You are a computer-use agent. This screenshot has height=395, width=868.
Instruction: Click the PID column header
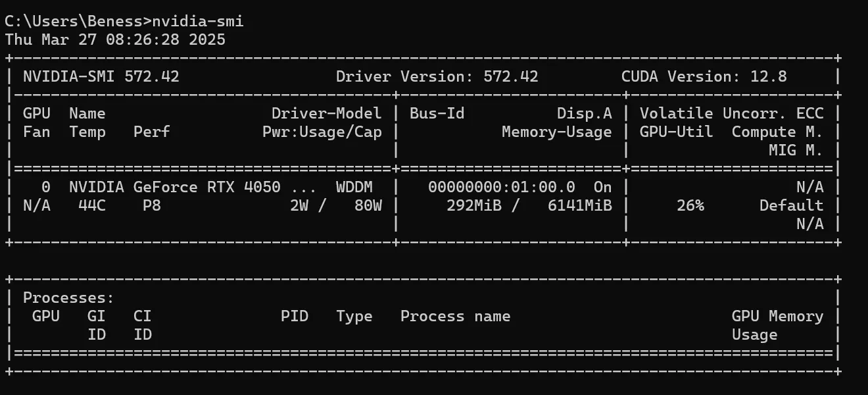(x=294, y=316)
